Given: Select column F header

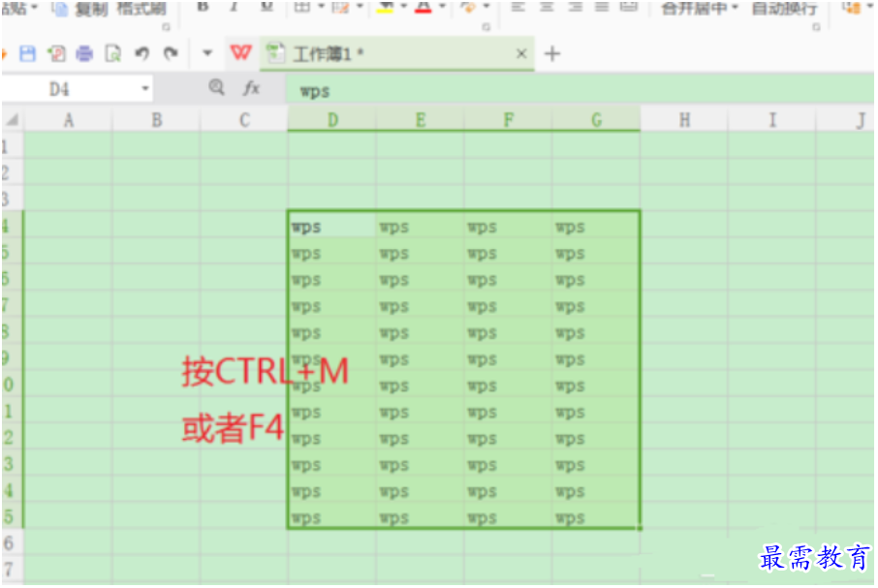Looking at the screenshot, I should coord(509,120).
